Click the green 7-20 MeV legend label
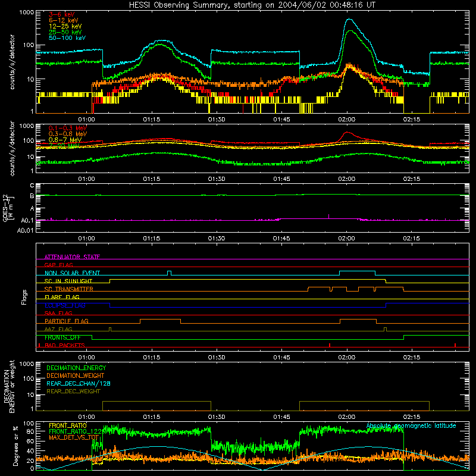 click(x=64, y=146)
